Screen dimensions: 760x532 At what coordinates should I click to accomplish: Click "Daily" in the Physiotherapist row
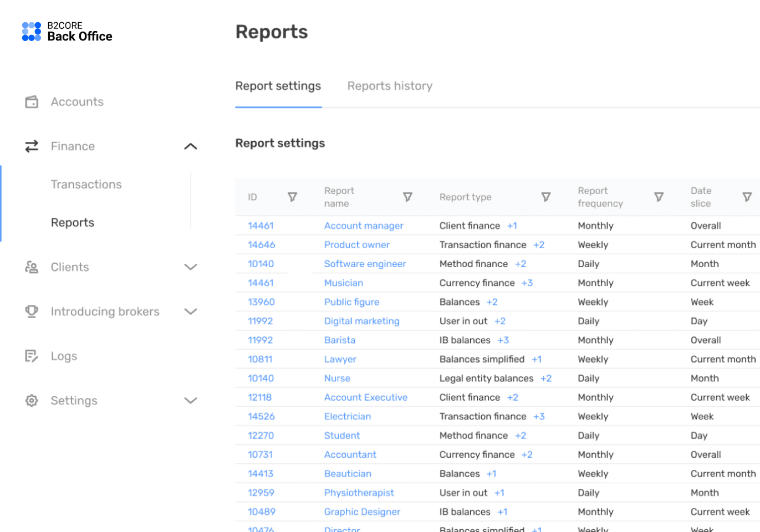tap(589, 493)
